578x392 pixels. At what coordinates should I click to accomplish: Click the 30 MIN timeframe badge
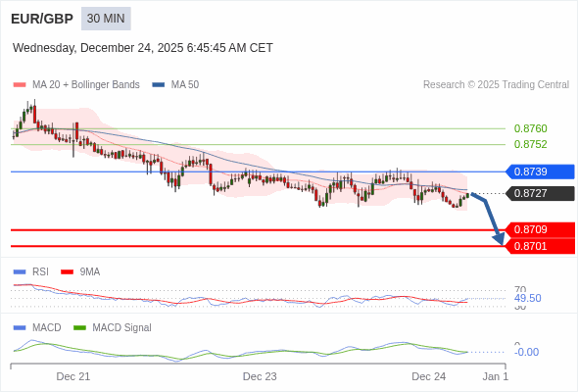pos(106,19)
